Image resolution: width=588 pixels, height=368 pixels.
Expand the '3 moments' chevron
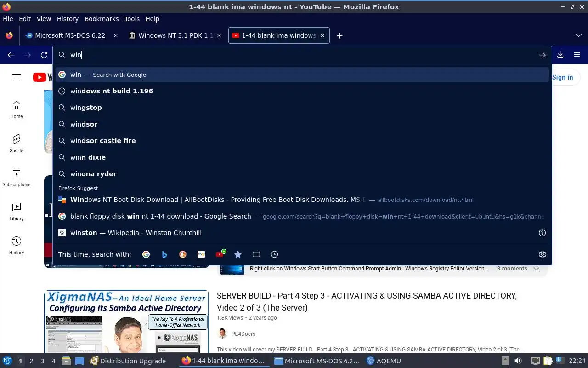click(537, 269)
